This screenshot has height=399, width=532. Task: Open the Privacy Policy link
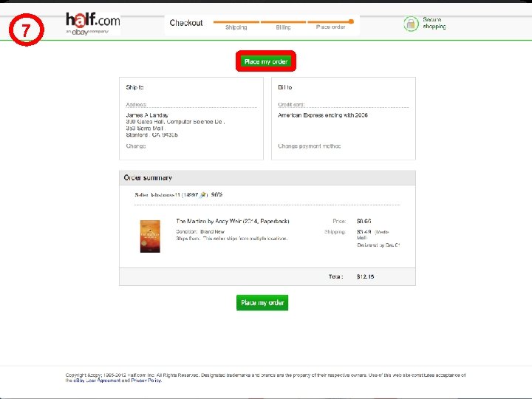pos(146,381)
